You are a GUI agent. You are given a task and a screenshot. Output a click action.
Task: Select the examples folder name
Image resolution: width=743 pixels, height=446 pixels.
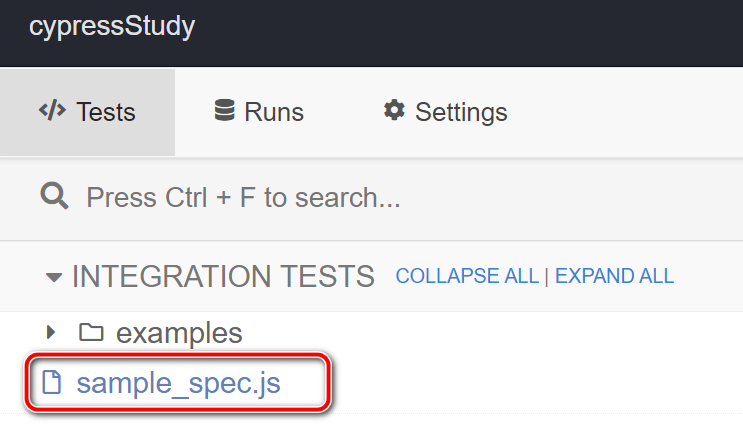[x=179, y=333]
